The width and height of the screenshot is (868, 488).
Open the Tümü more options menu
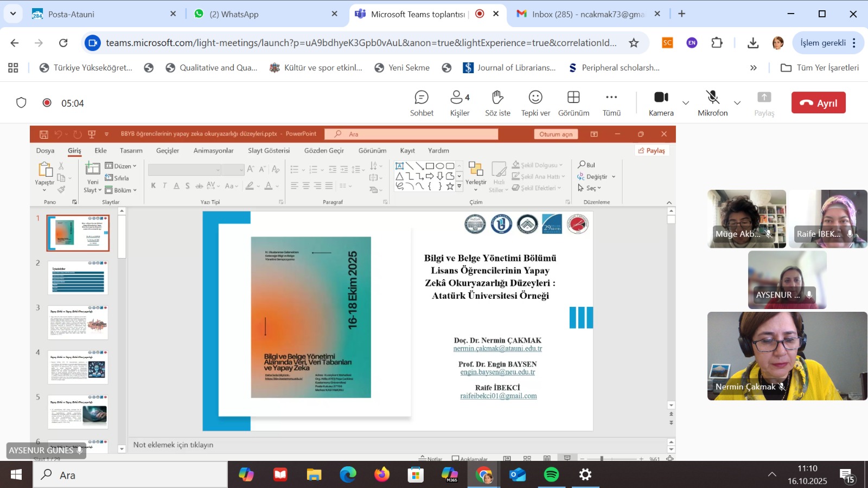click(x=611, y=103)
